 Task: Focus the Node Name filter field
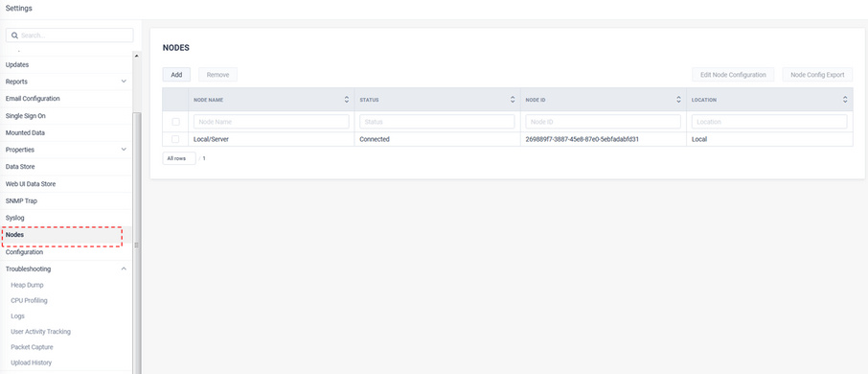tap(271, 122)
